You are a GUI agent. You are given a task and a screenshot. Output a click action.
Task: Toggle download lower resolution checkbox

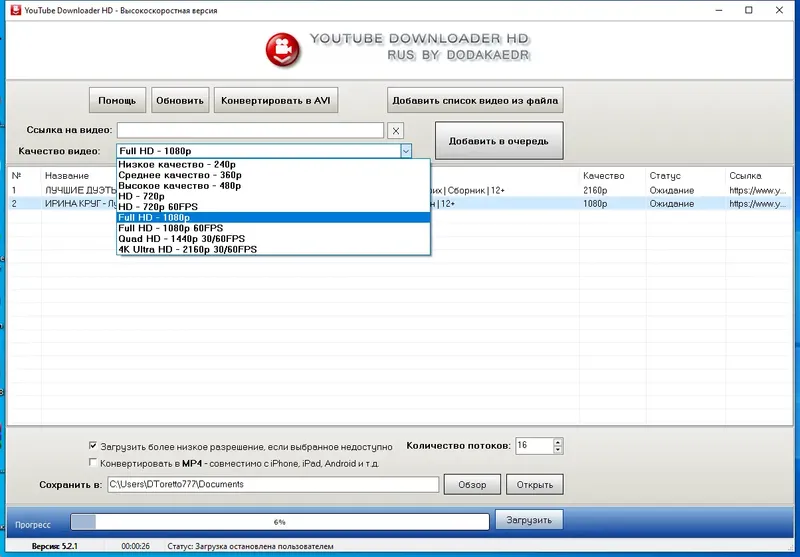pos(93,446)
